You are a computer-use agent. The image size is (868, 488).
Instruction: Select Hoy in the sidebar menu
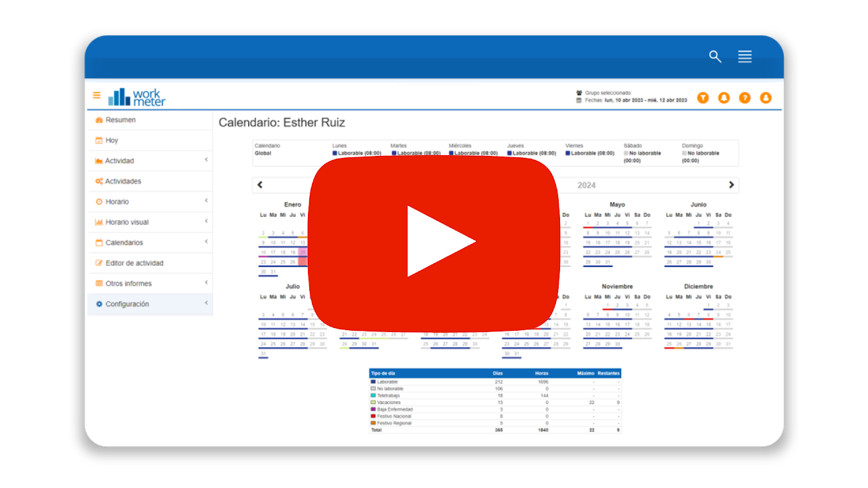111,140
